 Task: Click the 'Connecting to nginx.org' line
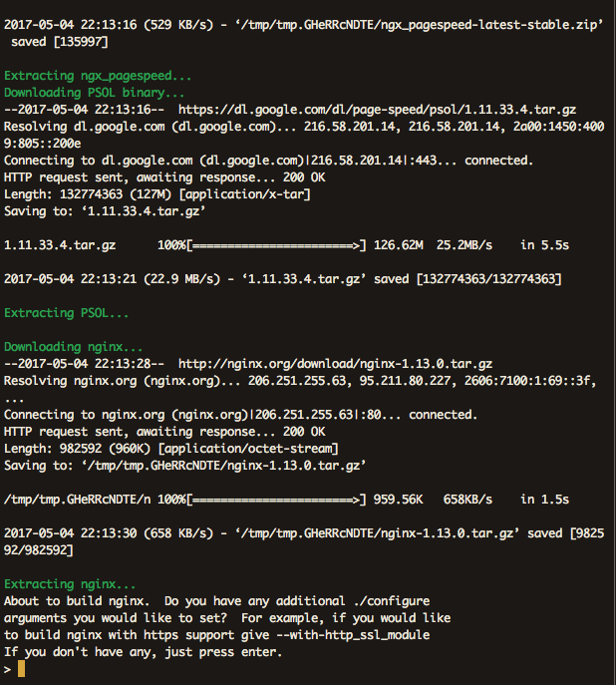point(241,415)
